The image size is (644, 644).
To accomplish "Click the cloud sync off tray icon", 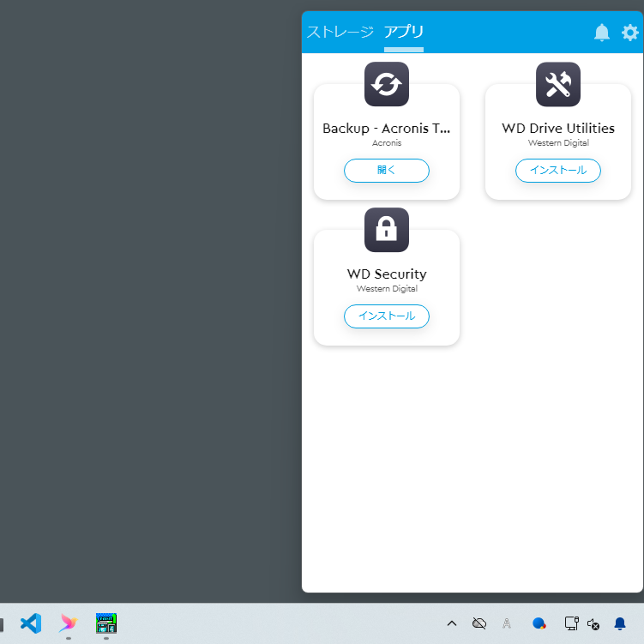I will 478,623.
